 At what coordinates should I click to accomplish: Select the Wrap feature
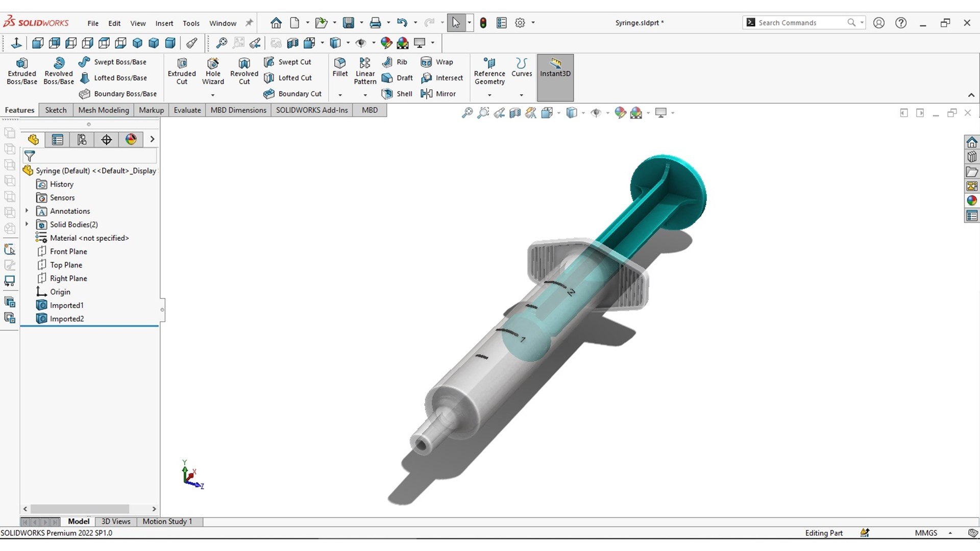(x=437, y=62)
